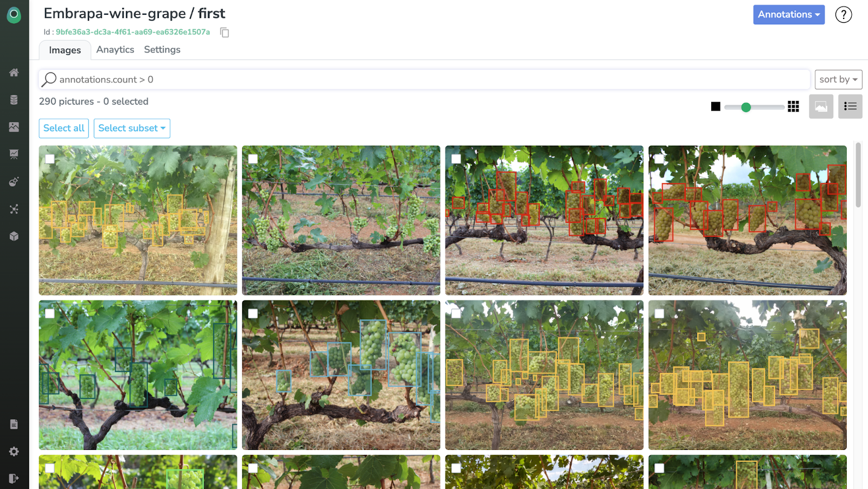Switch to image thumbnail view

coord(821,106)
